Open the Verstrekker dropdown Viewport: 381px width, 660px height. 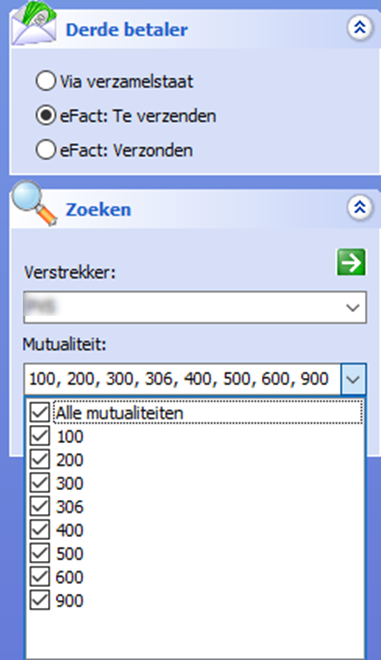pyautogui.click(x=352, y=307)
